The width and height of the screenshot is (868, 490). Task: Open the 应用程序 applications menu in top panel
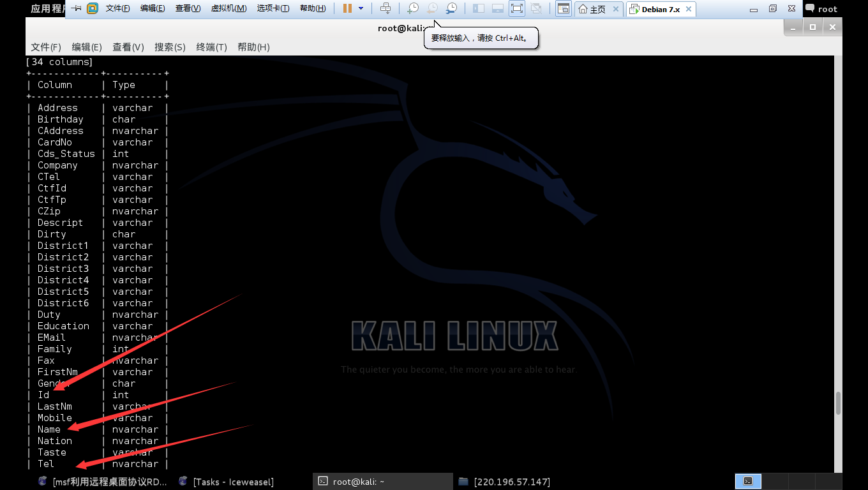[47, 9]
